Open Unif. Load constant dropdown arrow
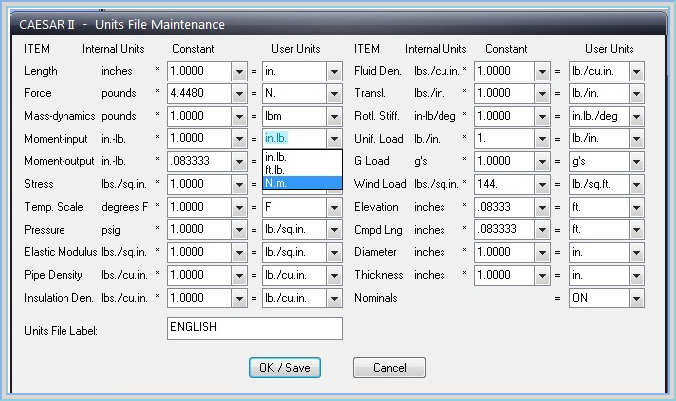This screenshot has height=401, width=676. 542,139
